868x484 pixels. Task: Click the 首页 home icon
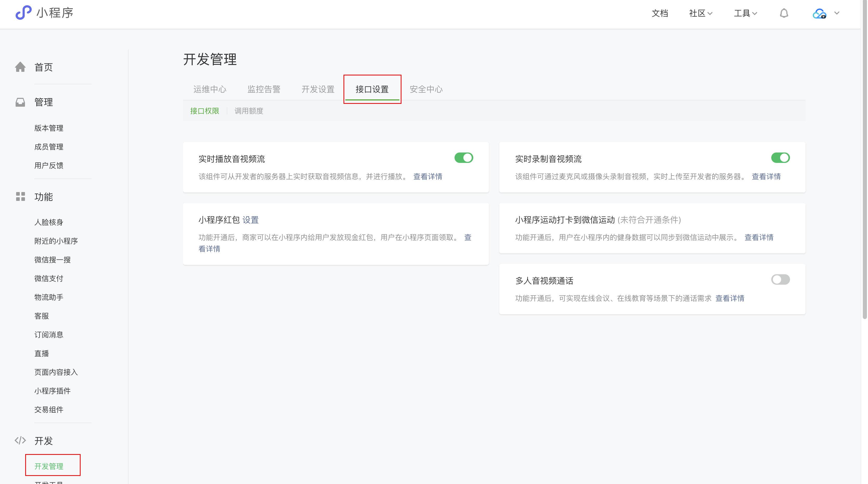pyautogui.click(x=20, y=67)
